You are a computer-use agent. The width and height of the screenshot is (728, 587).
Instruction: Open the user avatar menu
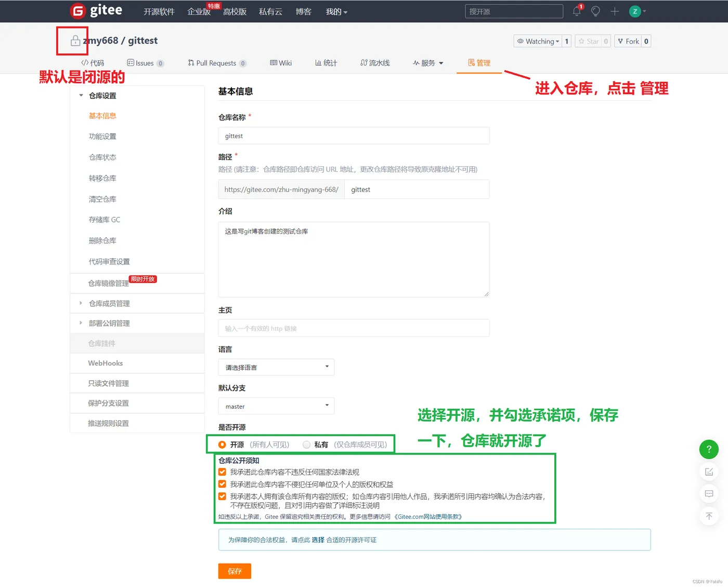coord(637,11)
